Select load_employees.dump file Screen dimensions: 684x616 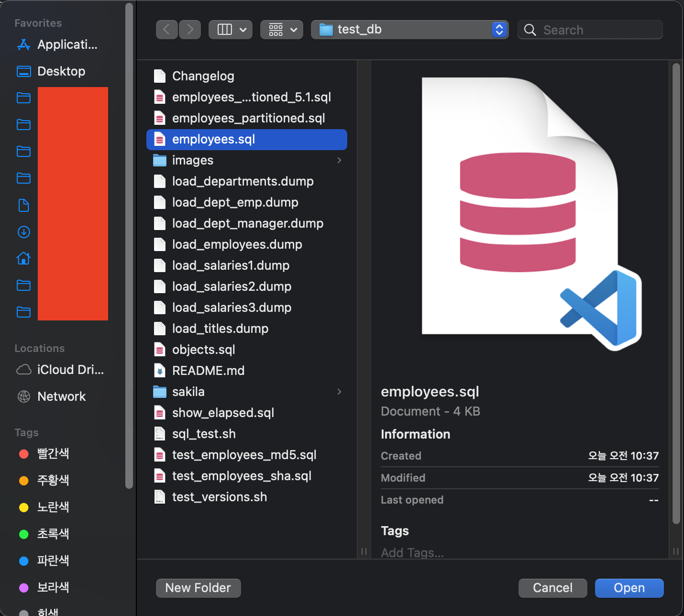coord(247,244)
